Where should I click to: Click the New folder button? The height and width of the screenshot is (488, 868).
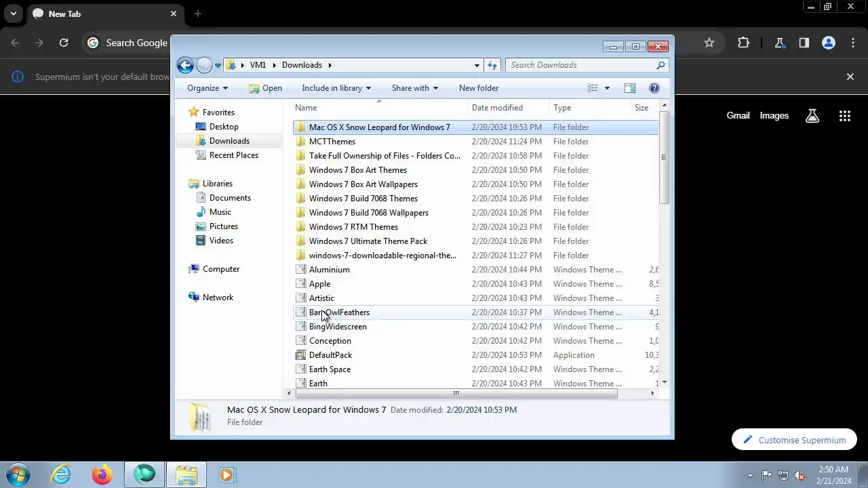point(479,88)
